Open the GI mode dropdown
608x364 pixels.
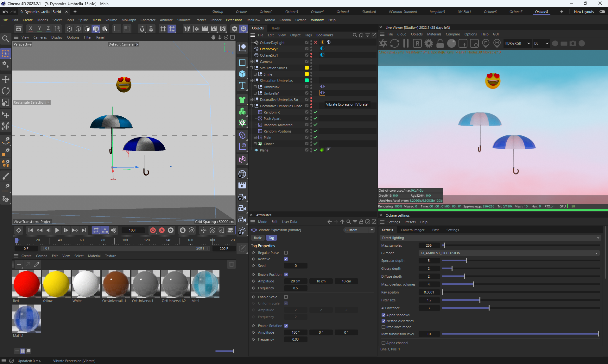pos(509,253)
